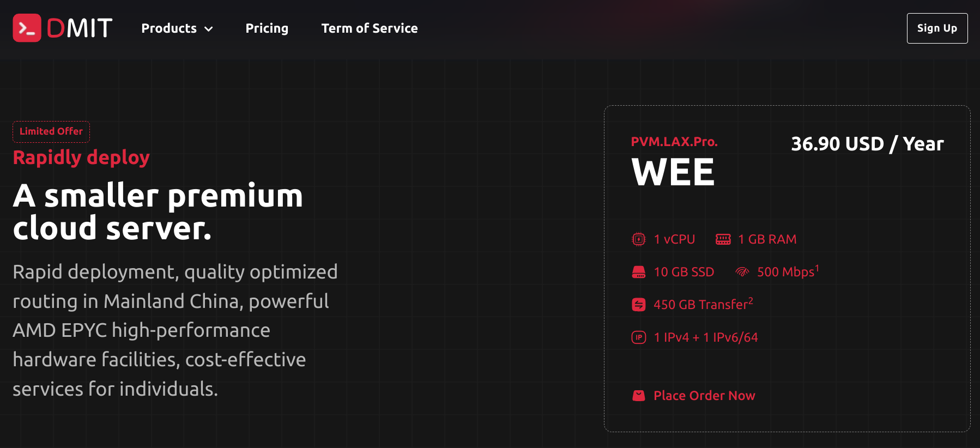
Task: Click the shopping bag order icon
Action: click(638, 396)
